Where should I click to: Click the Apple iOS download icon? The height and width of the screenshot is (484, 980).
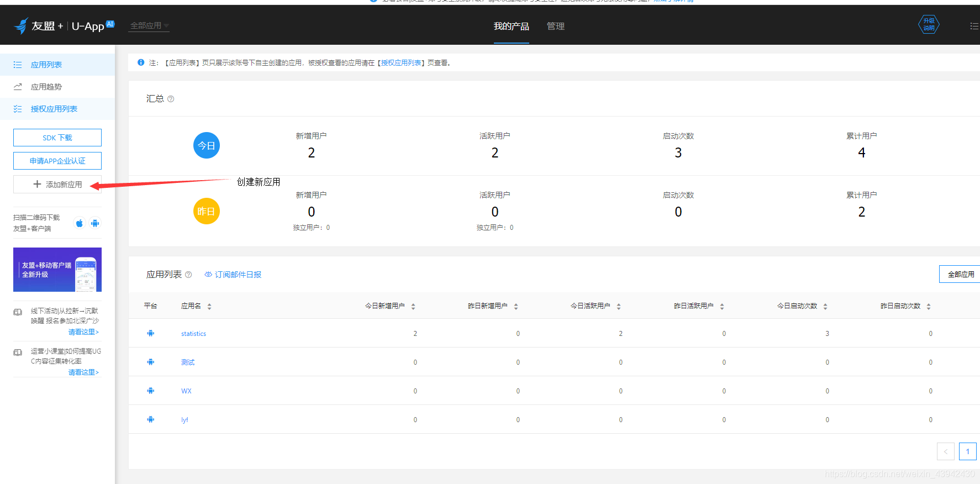coord(80,223)
